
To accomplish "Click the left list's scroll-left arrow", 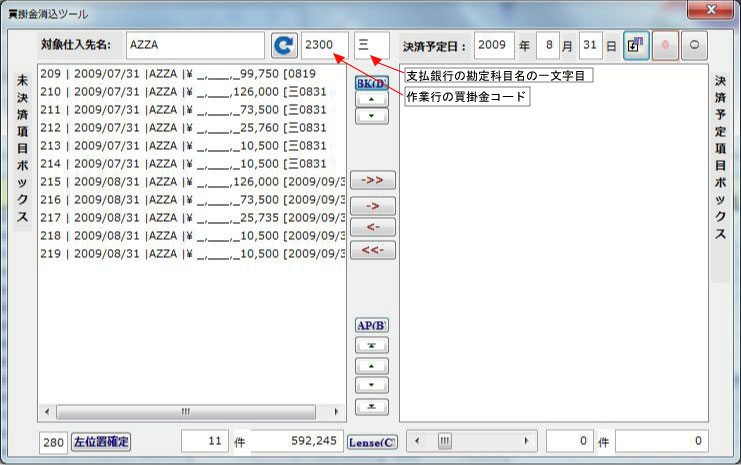I will 47,412.
